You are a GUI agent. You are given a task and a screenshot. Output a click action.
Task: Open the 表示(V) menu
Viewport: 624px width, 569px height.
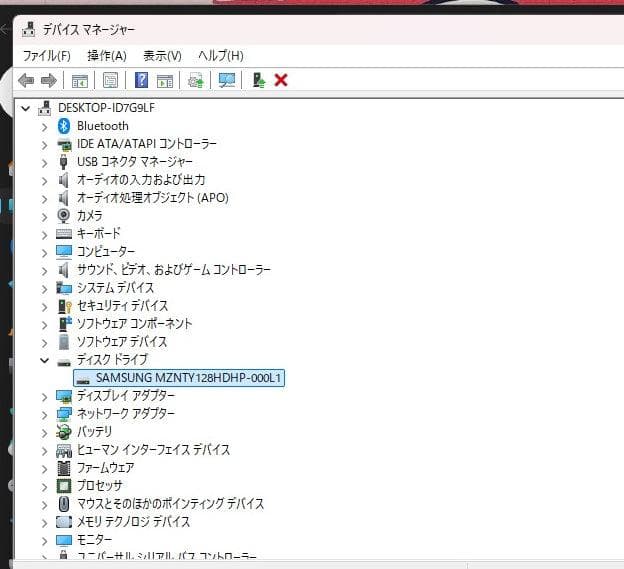tap(162, 56)
